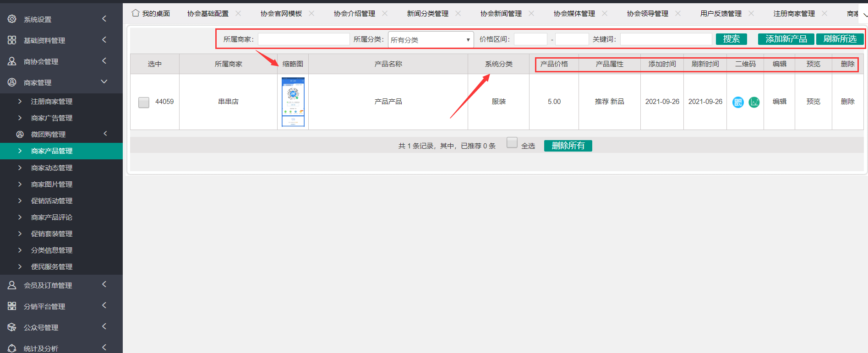The width and height of the screenshot is (868, 353).
Task: Check the 全选 select-all checkbox
Action: pos(512,143)
